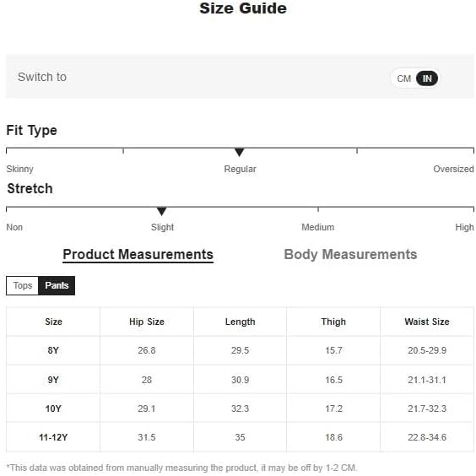The image size is (476, 476).
Task: Open the Tops measurements tab
Action: (x=23, y=285)
